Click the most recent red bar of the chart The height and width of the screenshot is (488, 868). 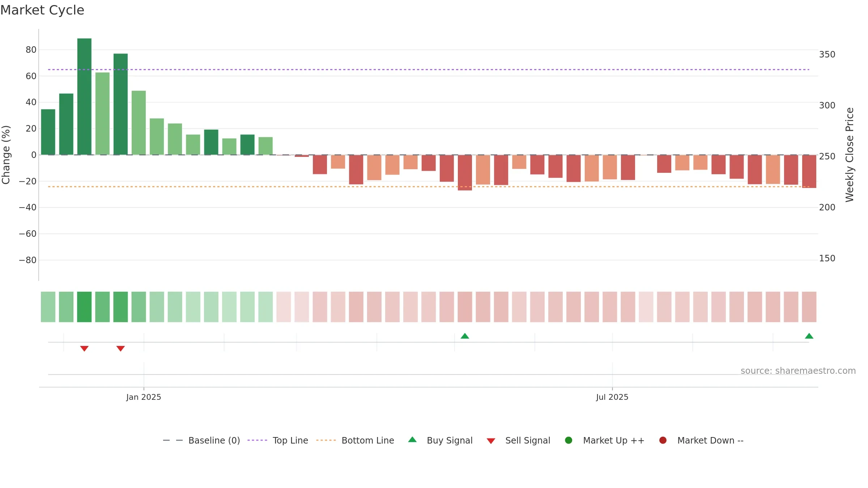[x=809, y=171]
